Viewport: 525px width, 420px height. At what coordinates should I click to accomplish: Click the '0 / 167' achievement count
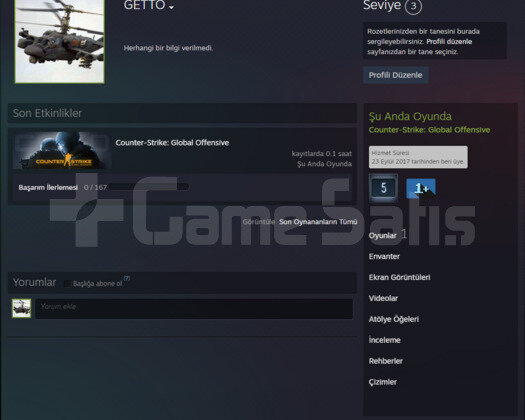pyautogui.click(x=95, y=187)
